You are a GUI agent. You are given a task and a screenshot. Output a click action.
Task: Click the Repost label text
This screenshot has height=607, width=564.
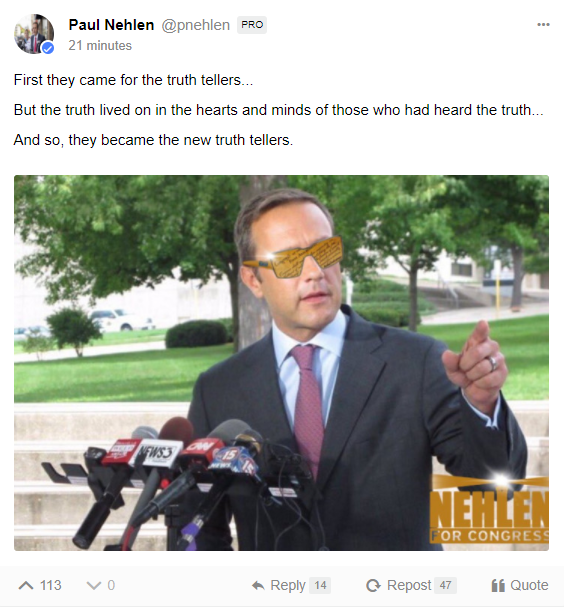409,585
